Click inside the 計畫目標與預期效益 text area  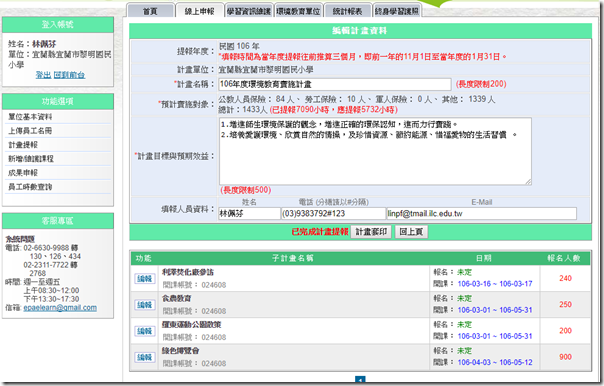tap(375, 151)
